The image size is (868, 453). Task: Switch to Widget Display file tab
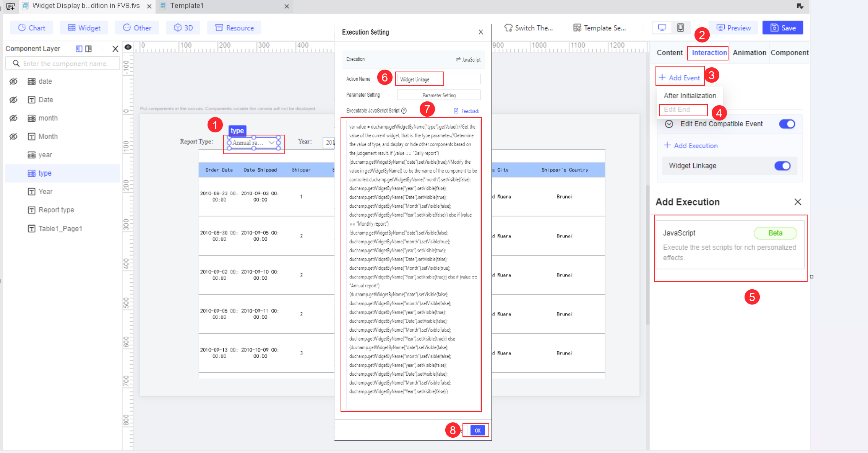click(x=86, y=6)
